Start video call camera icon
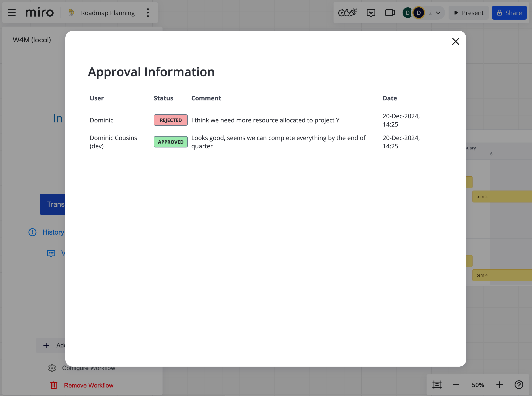 point(390,13)
